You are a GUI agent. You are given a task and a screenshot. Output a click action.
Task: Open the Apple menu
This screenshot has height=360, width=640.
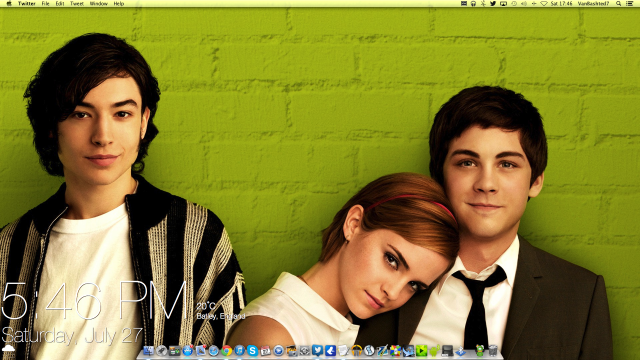(x=9, y=3)
